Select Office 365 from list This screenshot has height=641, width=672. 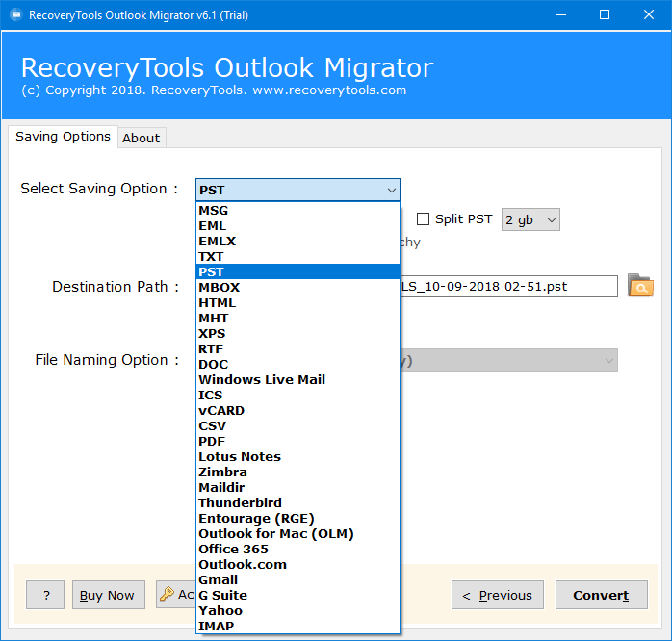(297, 550)
